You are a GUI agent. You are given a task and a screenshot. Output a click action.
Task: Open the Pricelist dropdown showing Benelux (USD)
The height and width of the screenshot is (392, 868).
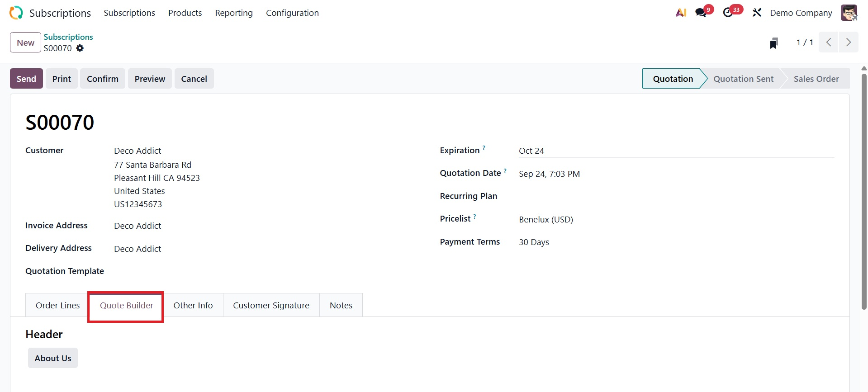coord(676,219)
